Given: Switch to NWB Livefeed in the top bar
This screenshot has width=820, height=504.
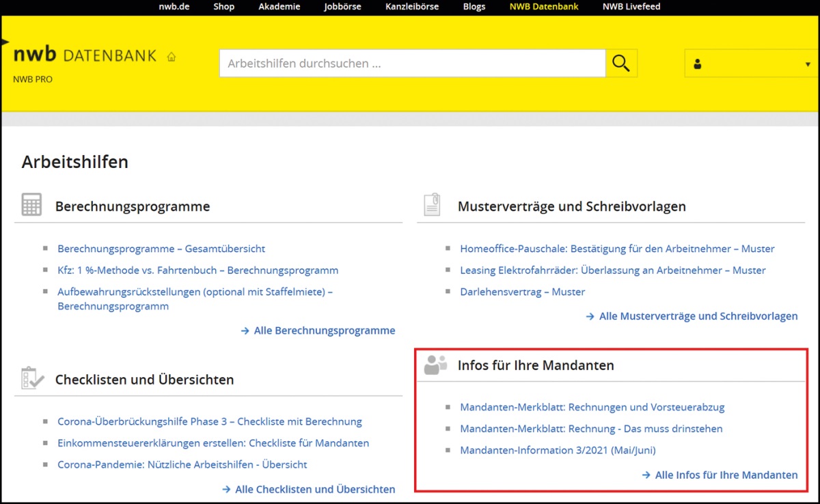Looking at the screenshot, I should click(x=631, y=7).
